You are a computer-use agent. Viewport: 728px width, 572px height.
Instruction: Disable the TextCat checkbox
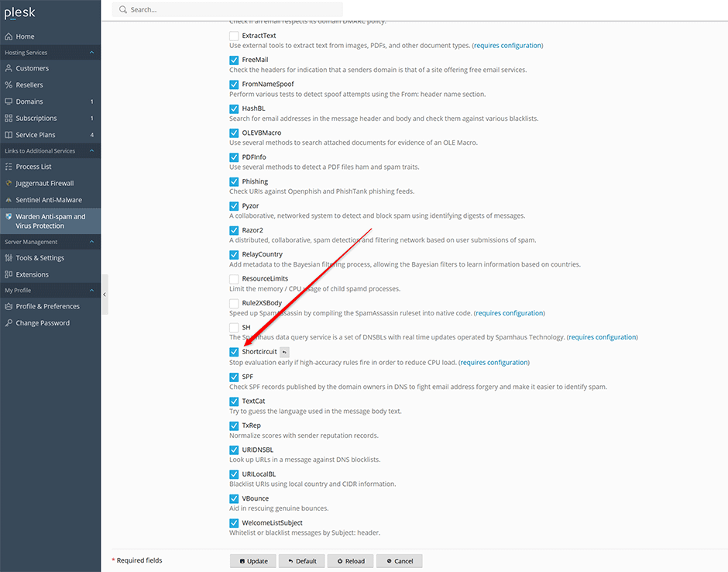(x=234, y=401)
